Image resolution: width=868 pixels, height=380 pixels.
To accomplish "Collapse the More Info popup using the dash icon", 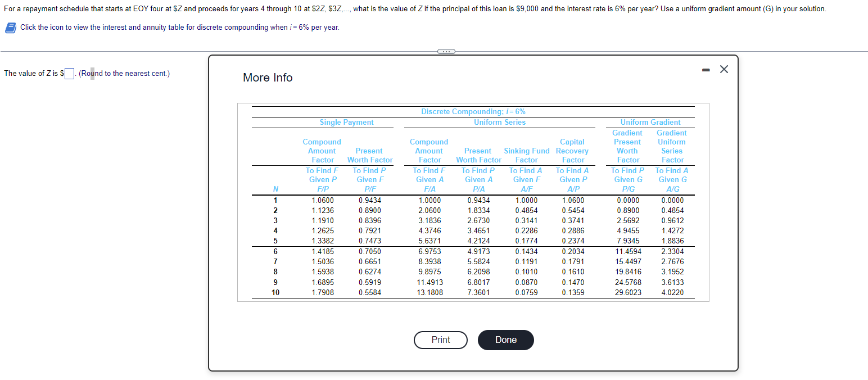I will click(706, 69).
